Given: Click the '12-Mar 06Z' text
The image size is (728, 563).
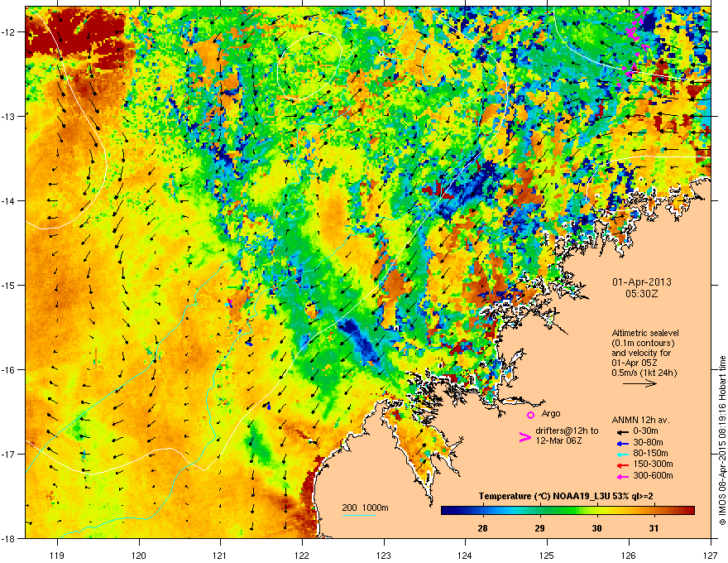Looking at the screenshot, I should click(558, 440).
